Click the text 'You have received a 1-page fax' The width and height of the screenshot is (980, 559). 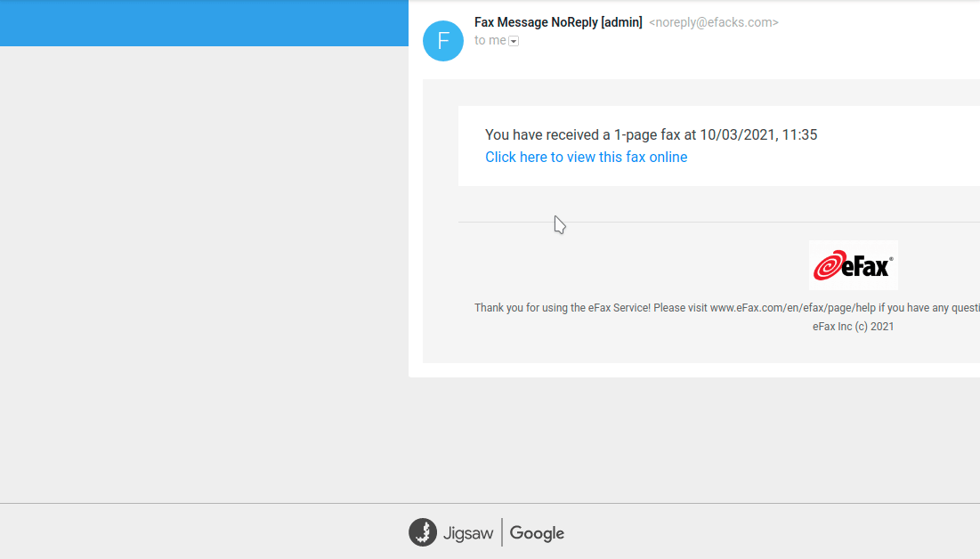pyautogui.click(x=582, y=134)
